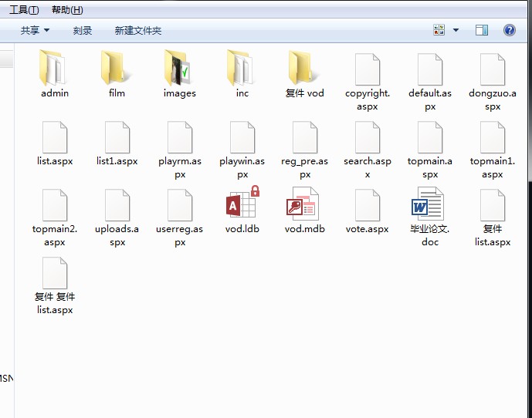Open the inc folder icon
532x418 pixels.
[240, 68]
